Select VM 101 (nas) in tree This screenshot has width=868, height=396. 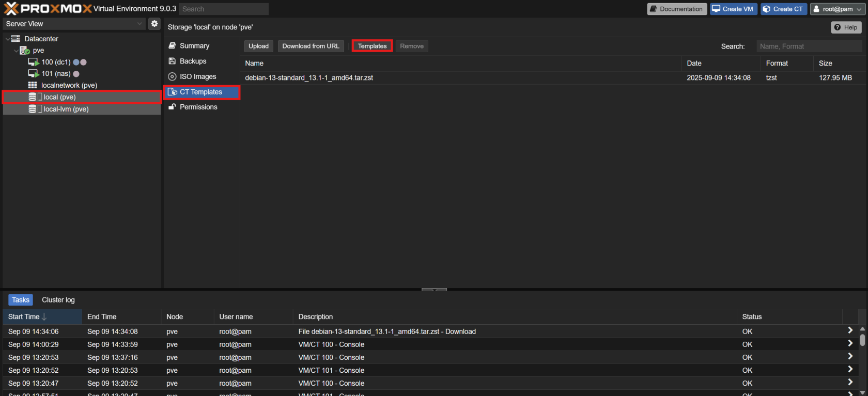(x=55, y=74)
